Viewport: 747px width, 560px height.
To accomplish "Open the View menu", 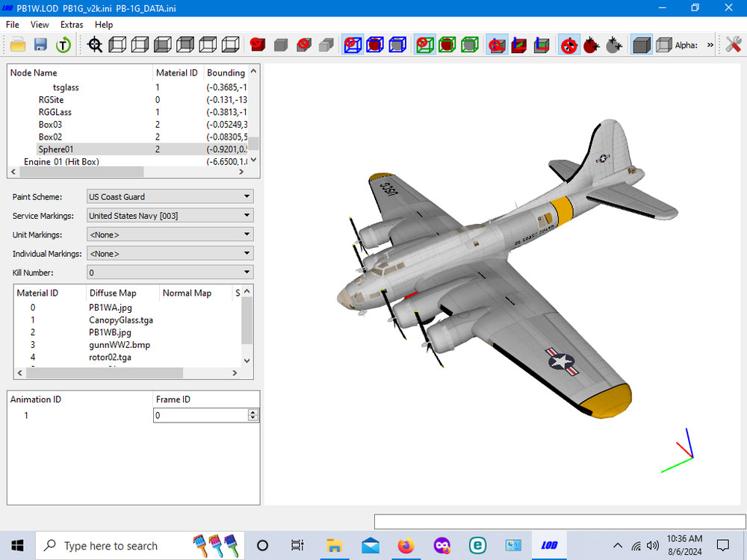I will [40, 25].
